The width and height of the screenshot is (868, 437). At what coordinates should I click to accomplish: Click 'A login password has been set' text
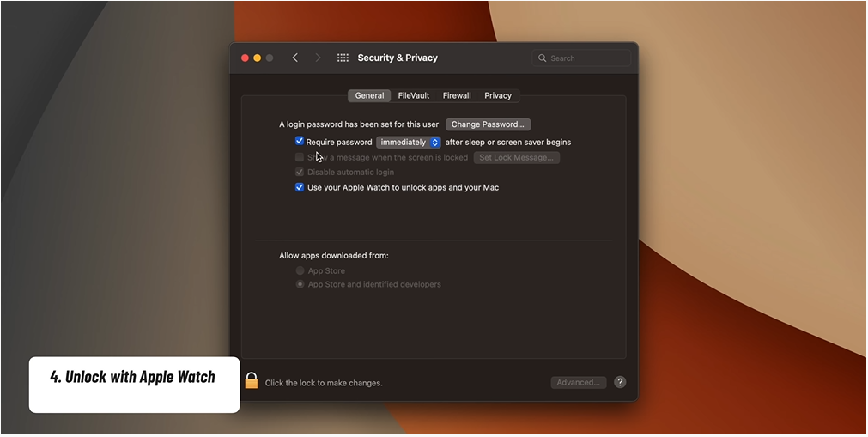[359, 124]
